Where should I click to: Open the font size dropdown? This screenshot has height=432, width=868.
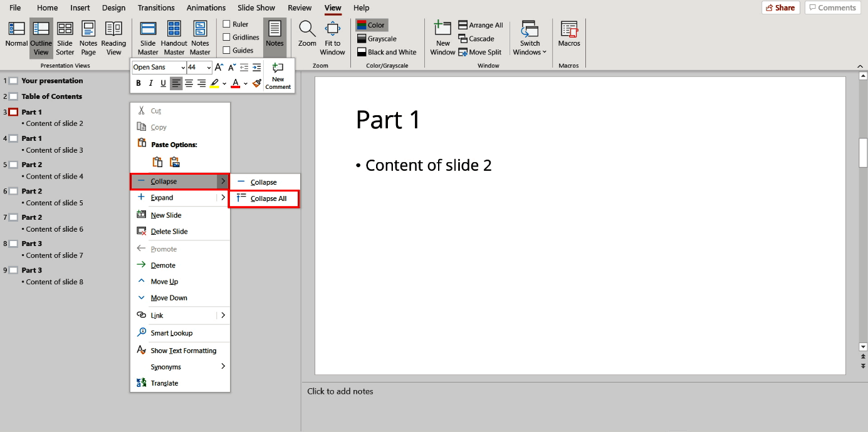(207, 67)
